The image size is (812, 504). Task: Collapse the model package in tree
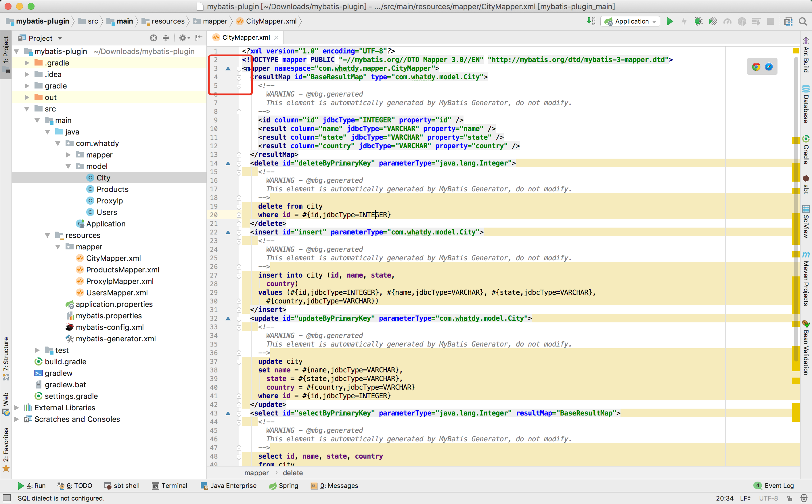(68, 166)
